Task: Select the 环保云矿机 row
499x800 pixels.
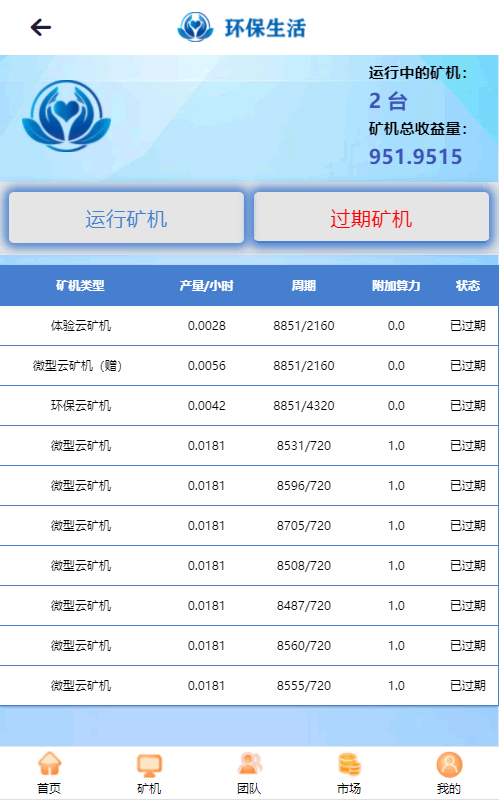Action: pos(249,406)
